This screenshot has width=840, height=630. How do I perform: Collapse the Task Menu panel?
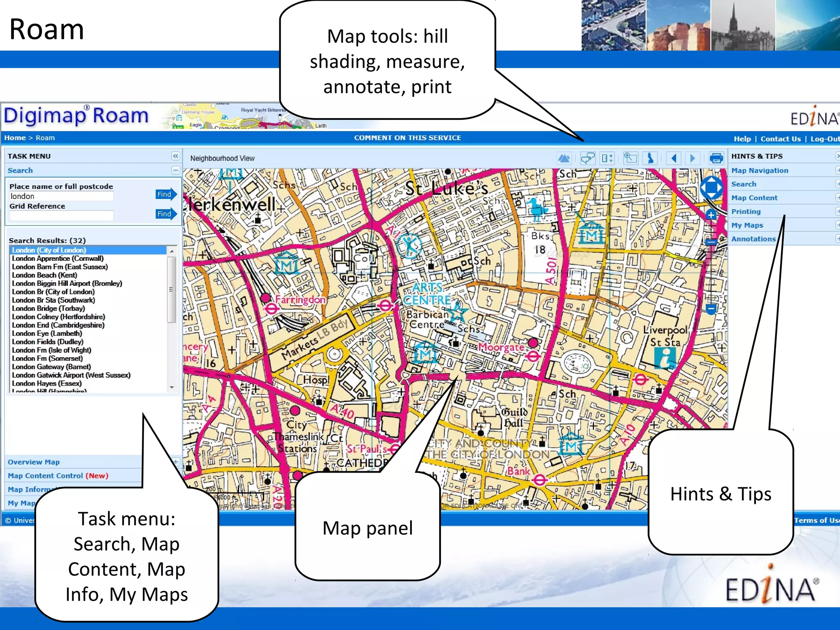pos(176,156)
